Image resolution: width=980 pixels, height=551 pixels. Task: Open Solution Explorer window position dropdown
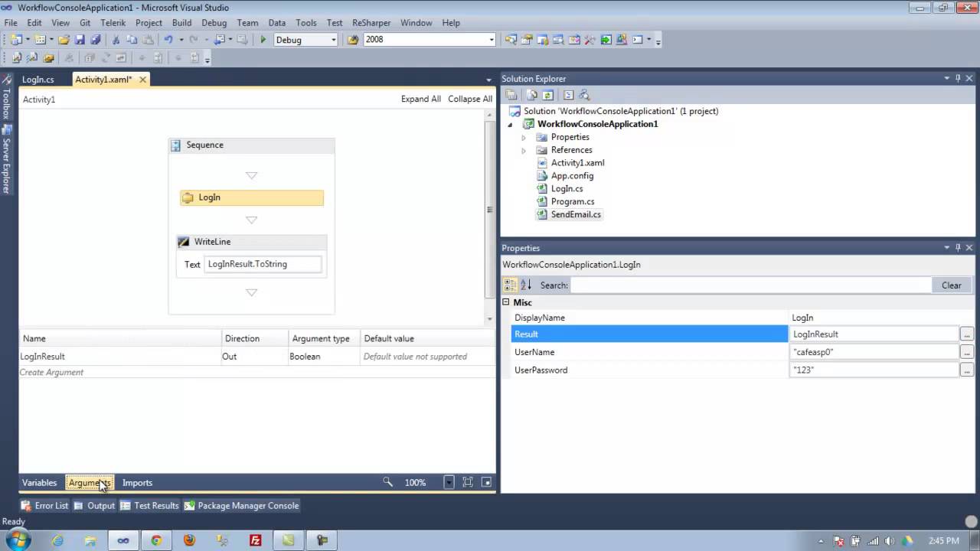pyautogui.click(x=946, y=78)
